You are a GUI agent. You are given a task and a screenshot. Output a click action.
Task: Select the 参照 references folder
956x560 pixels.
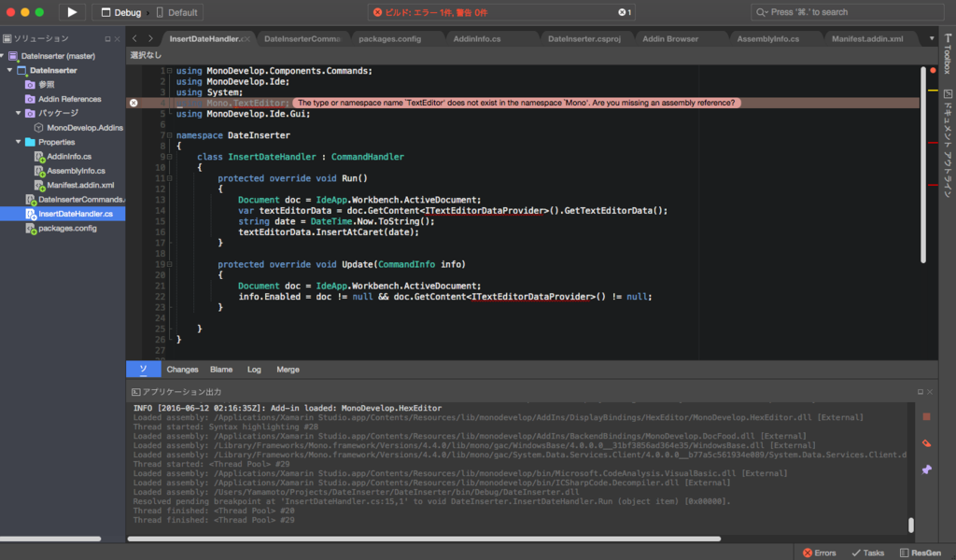tap(47, 84)
